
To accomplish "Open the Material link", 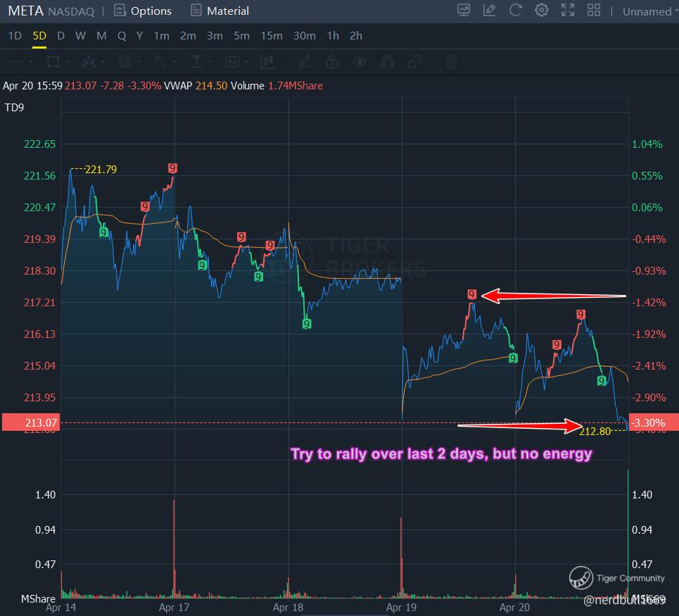I will [228, 11].
